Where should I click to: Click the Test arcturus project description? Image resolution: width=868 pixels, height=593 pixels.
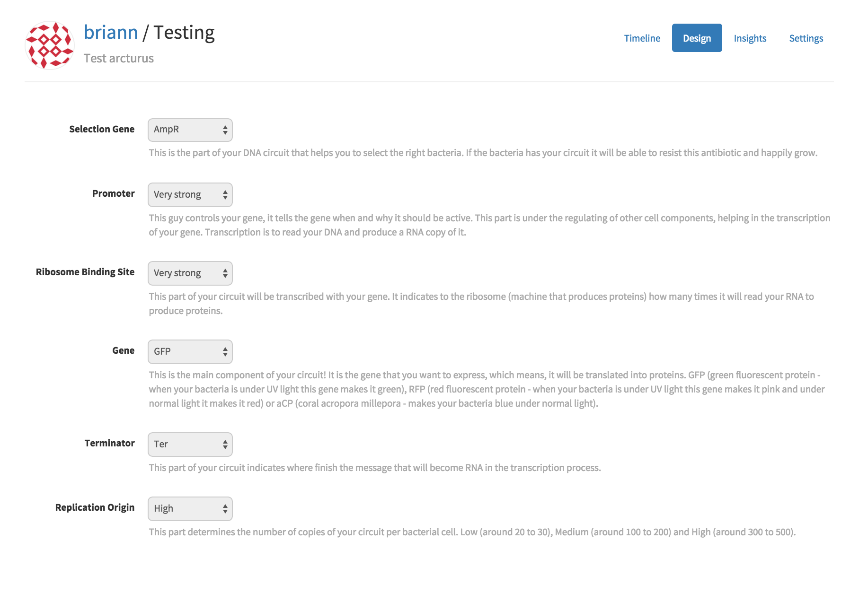119,58
